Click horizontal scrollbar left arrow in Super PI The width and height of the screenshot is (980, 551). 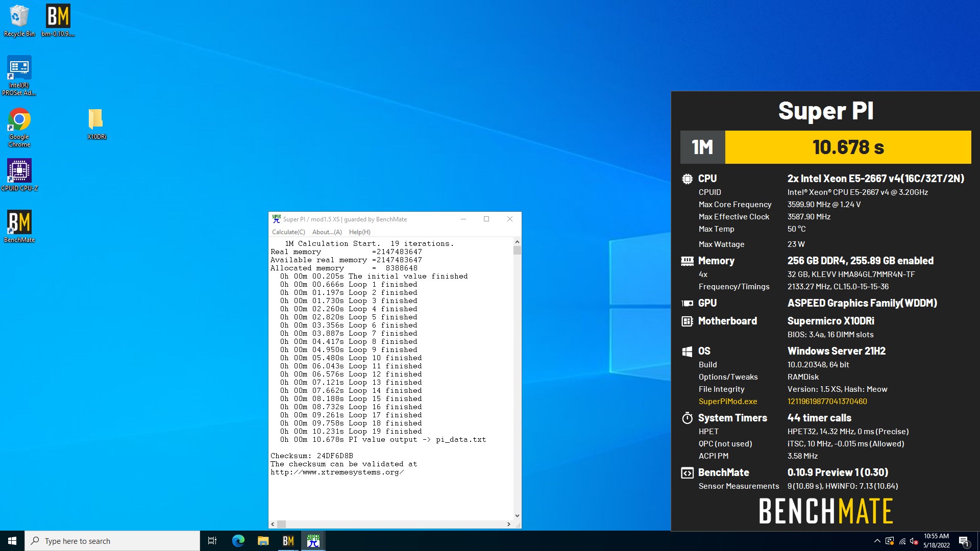[x=273, y=524]
